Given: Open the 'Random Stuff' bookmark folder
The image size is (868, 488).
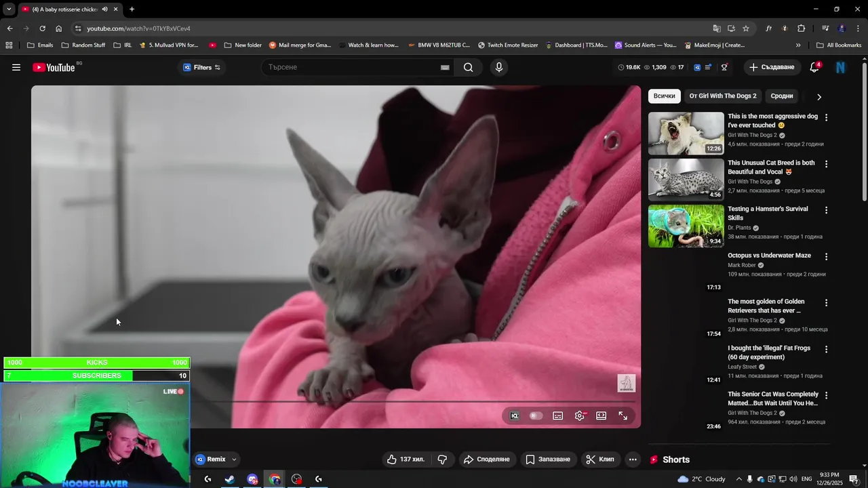Looking at the screenshot, I should coord(83,45).
